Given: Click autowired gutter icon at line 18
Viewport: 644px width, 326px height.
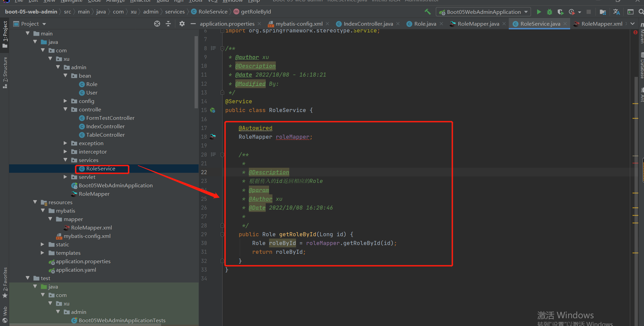Looking at the screenshot, I should click(x=213, y=137).
